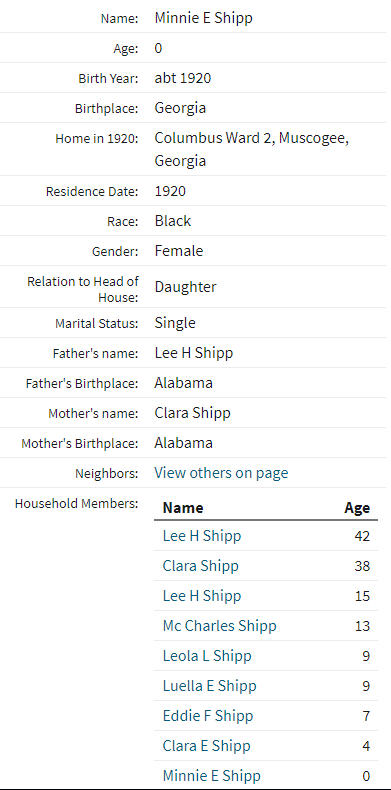The height and width of the screenshot is (790, 391).
Task: Open Leola L Shipp's record
Action: click(x=207, y=656)
